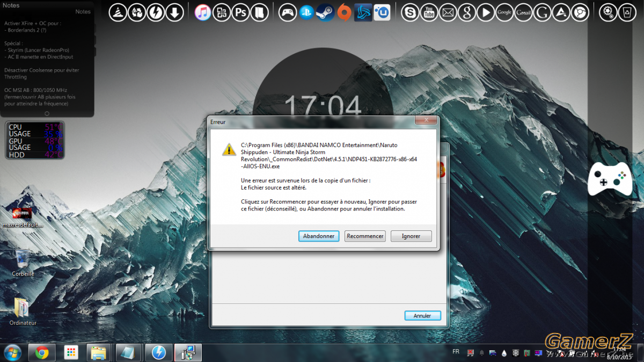Click the lowercase g Google icon
This screenshot has height=362, width=644.
point(467,12)
